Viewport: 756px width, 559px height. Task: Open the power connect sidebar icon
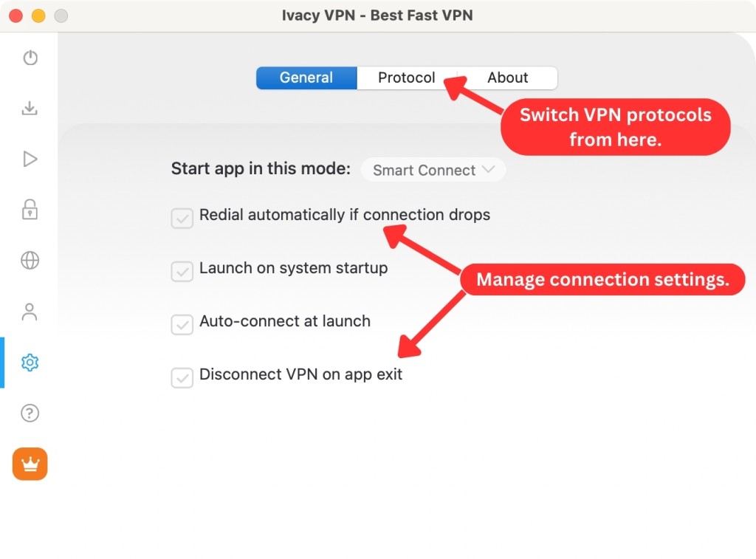pyautogui.click(x=30, y=58)
